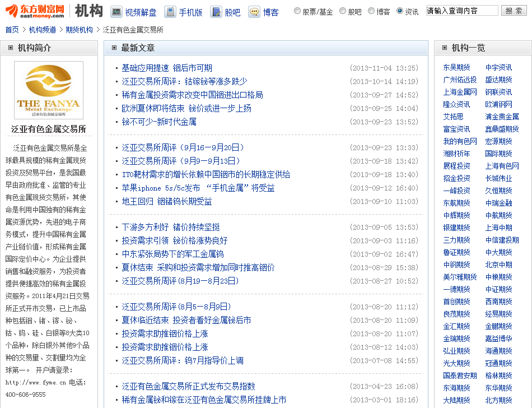The image size is (532, 408).
Task: Open the 视频解盘 nav link
Action: coord(141,12)
